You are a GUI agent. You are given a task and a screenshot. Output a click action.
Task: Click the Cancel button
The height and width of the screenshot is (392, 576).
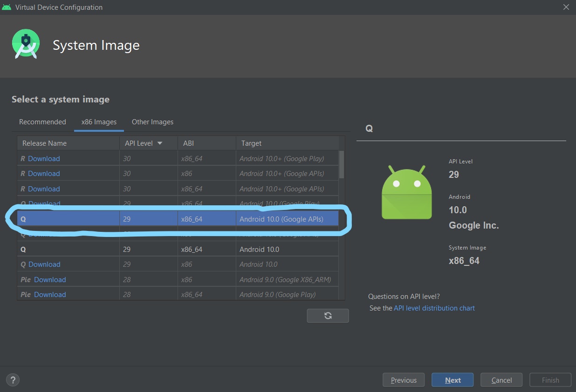pos(501,379)
